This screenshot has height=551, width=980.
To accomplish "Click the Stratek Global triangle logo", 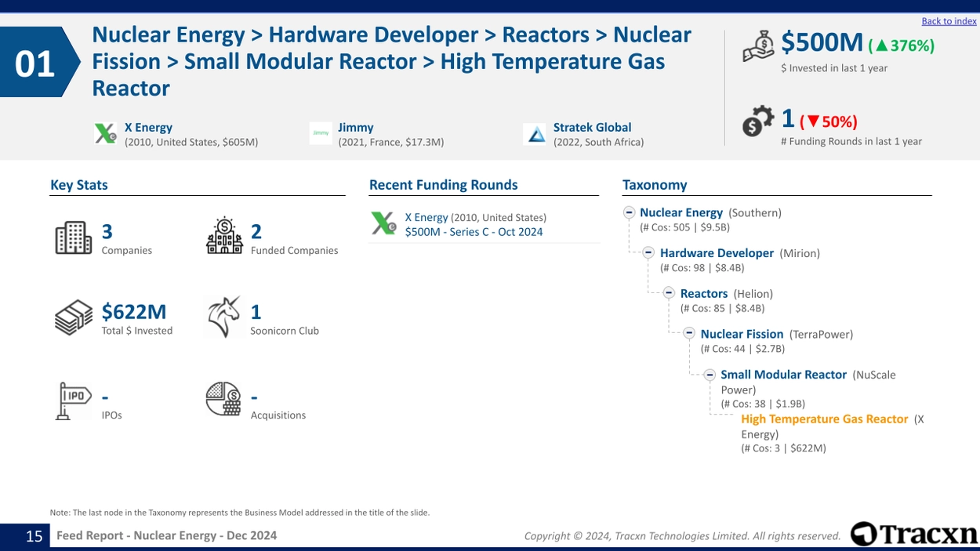I will (x=536, y=134).
